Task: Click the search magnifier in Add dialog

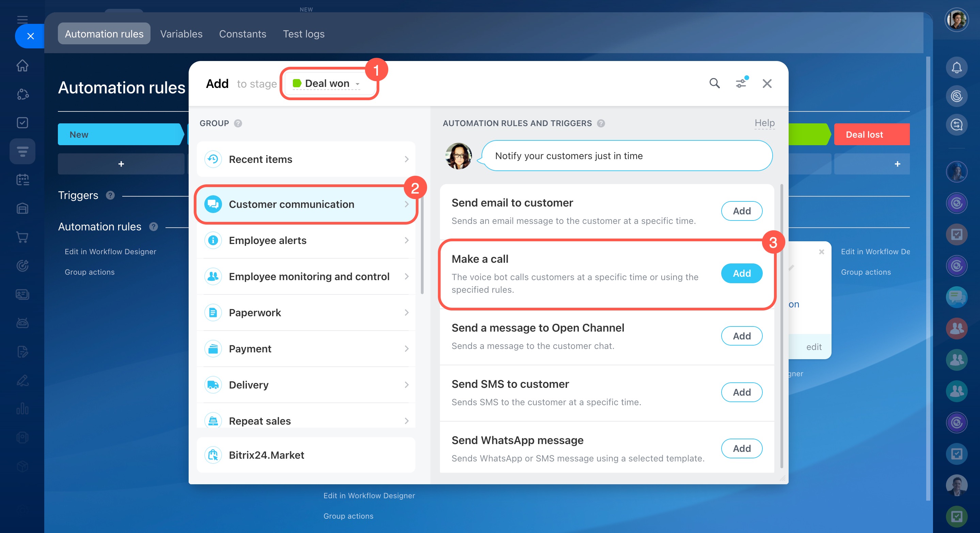Action: (714, 83)
